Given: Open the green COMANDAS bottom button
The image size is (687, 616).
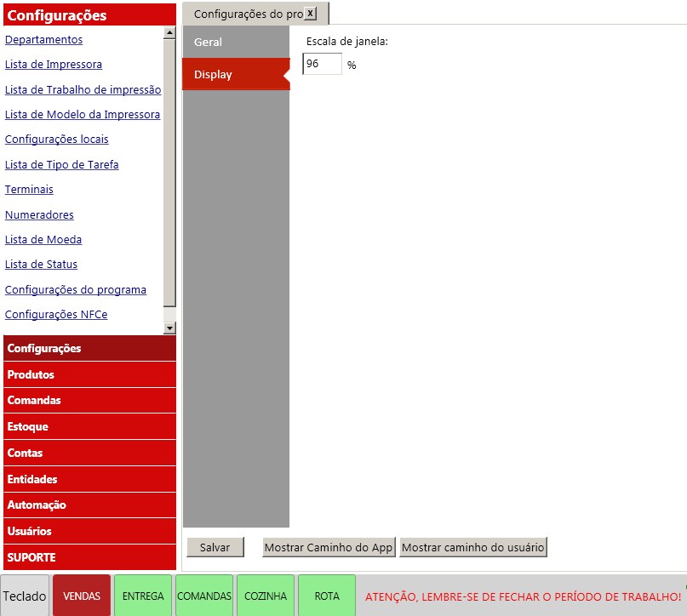Looking at the screenshot, I should [204, 596].
